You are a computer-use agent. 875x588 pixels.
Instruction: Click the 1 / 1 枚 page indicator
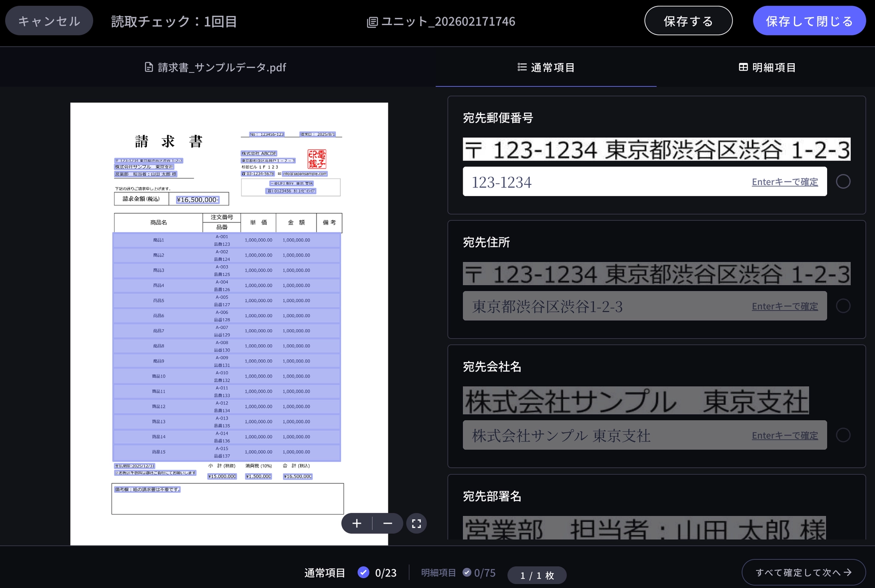537,575
